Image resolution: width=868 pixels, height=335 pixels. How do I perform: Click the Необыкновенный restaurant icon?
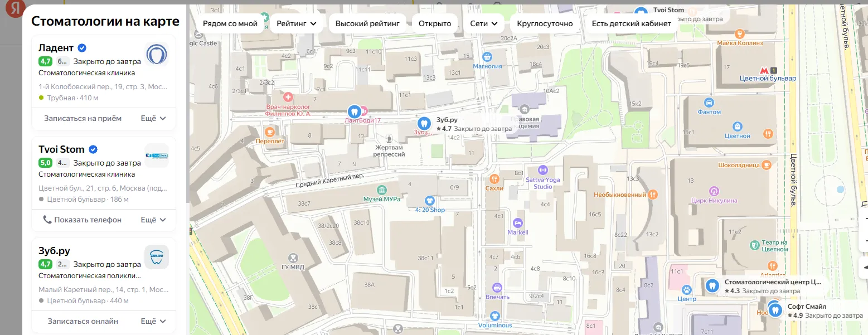pos(654,195)
